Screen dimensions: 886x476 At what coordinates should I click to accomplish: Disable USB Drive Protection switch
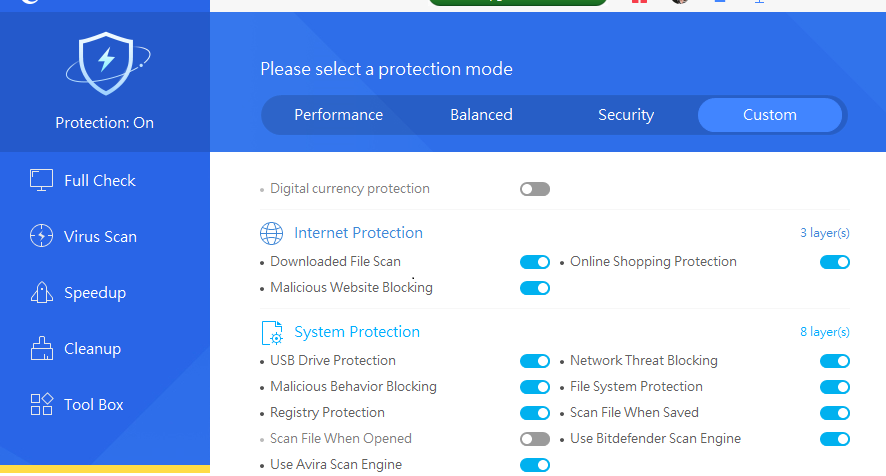[x=535, y=361]
